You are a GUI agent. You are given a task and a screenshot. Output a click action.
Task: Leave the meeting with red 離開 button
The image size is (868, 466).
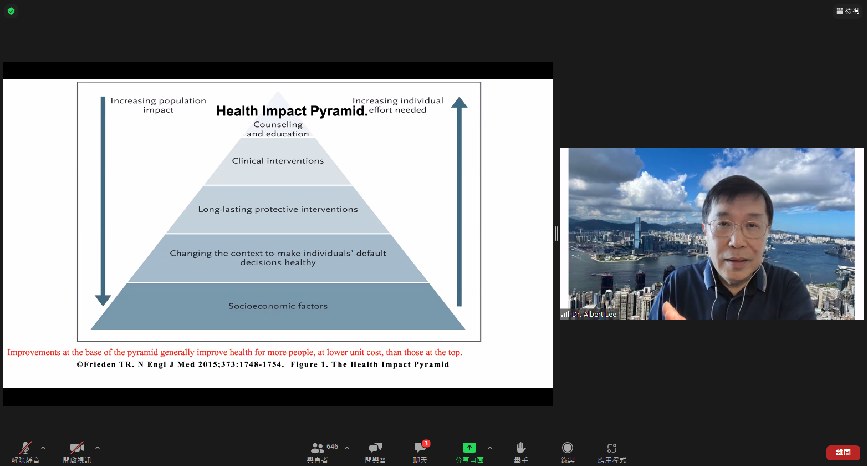(x=843, y=453)
